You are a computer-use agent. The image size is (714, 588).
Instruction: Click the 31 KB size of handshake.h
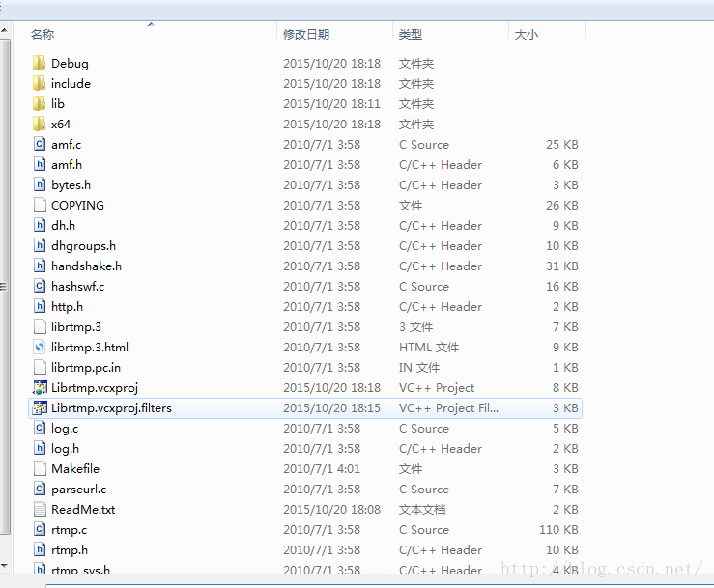(x=562, y=266)
